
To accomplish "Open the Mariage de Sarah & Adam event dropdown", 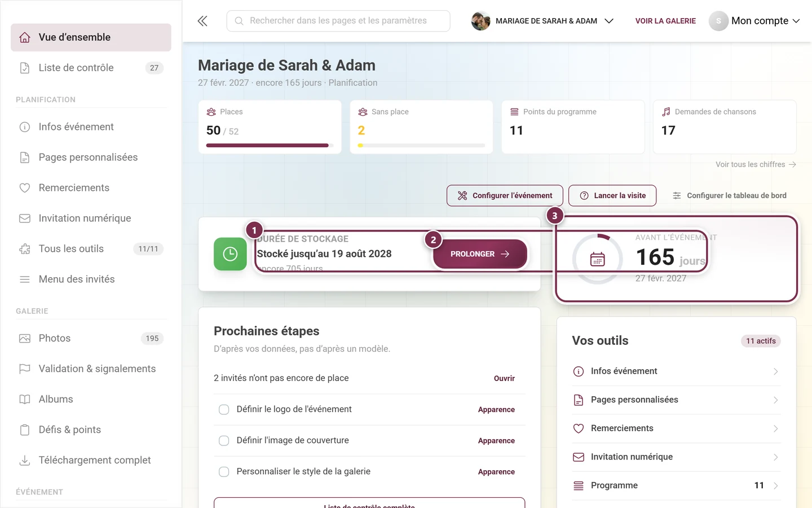I will click(x=542, y=21).
